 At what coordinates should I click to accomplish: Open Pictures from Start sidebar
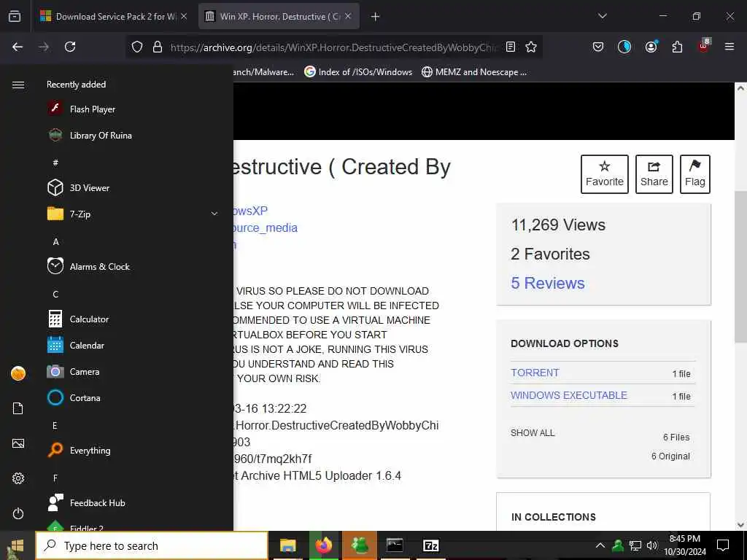click(x=18, y=443)
